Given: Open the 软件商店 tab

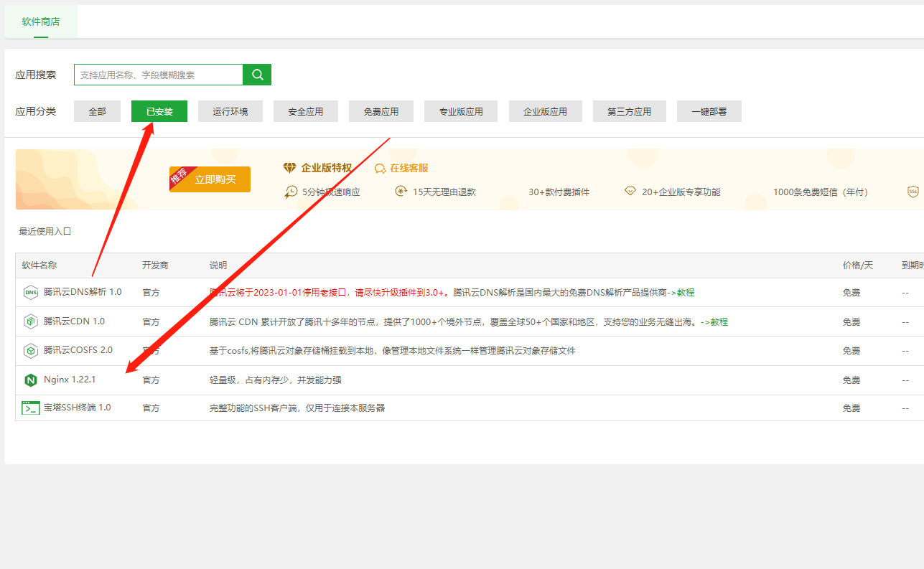Looking at the screenshot, I should tap(41, 22).
